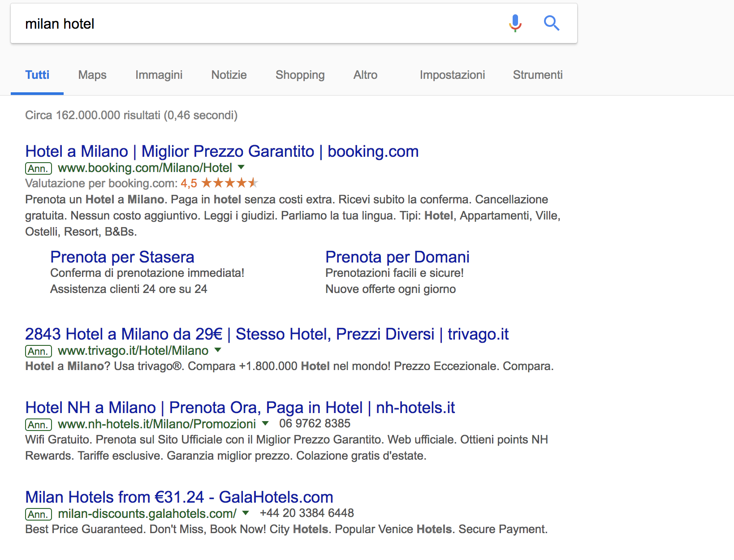Open the Prenota per Stasera sitelink
734x560 pixels.
pyautogui.click(x=122, y=257)
